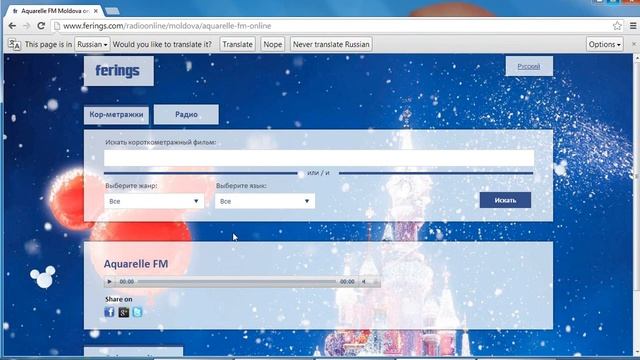Click Never translate Russian
Viewport: 640px width, 360px height.
point(331,44)
